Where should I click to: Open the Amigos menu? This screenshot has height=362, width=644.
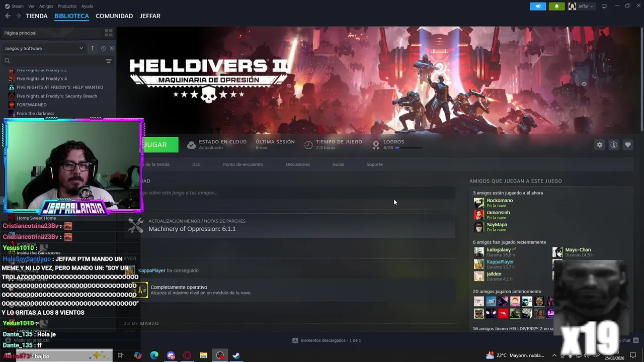click(x=46, y=6)
